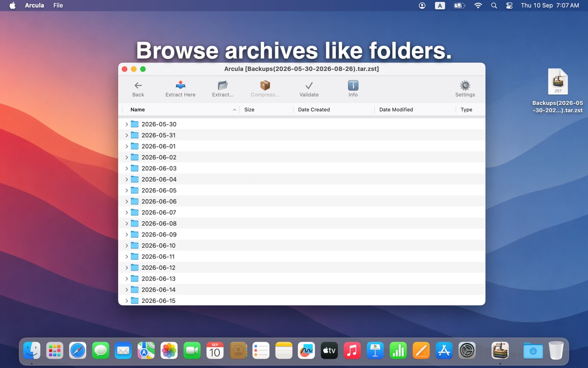Screen dimensions: 588x368
Task: Open App Store from the Dock
Action: coord(444,351)
